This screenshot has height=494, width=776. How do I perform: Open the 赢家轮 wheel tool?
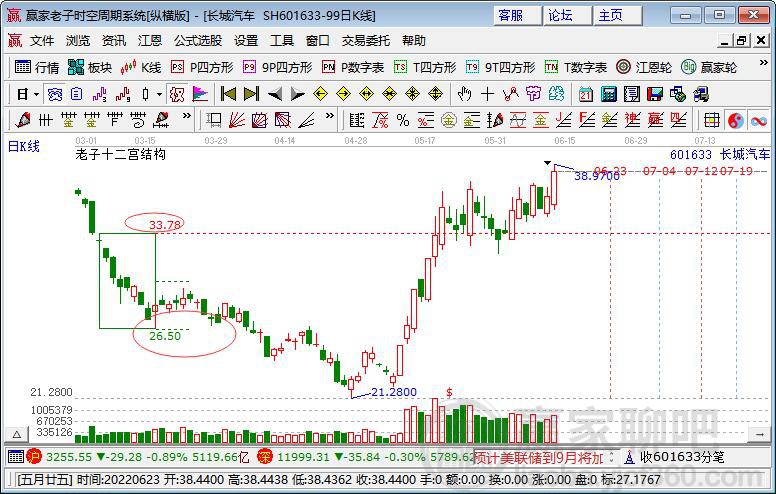click(x=709, y=67)
